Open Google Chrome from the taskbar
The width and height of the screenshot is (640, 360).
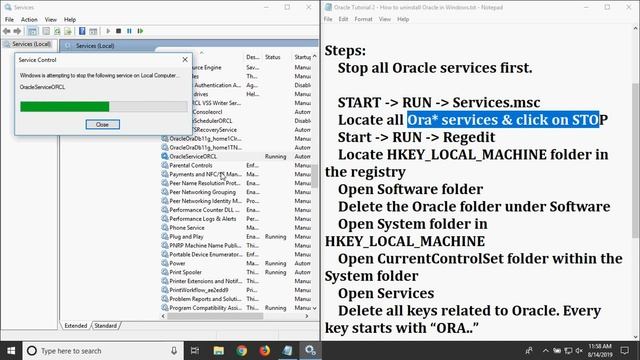tap(242, 351)
